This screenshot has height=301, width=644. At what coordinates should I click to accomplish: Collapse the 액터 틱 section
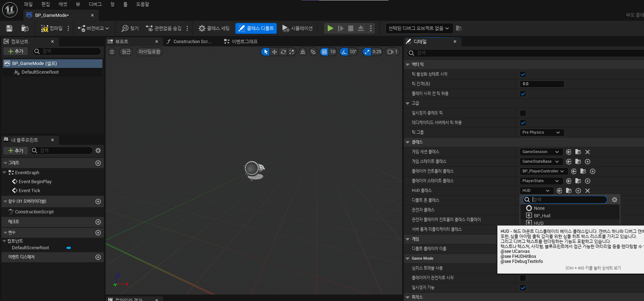[408, 65]
